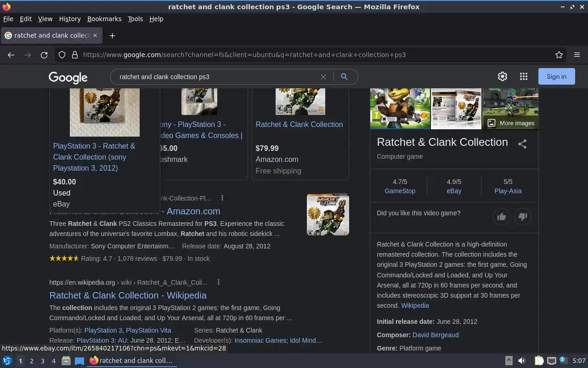
Task: Click the thumbs down dislike button
Action: (x=523, y=217)
